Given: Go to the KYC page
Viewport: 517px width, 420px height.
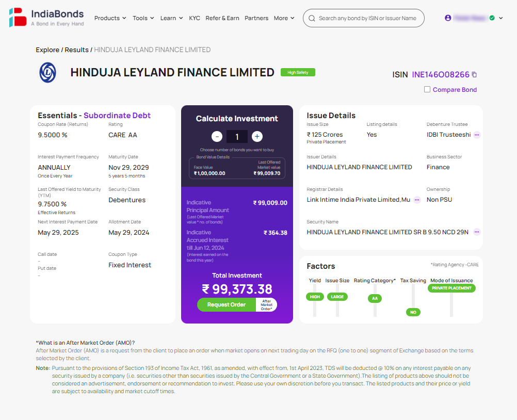Looking at the screenshot, I should click(195, 18).
